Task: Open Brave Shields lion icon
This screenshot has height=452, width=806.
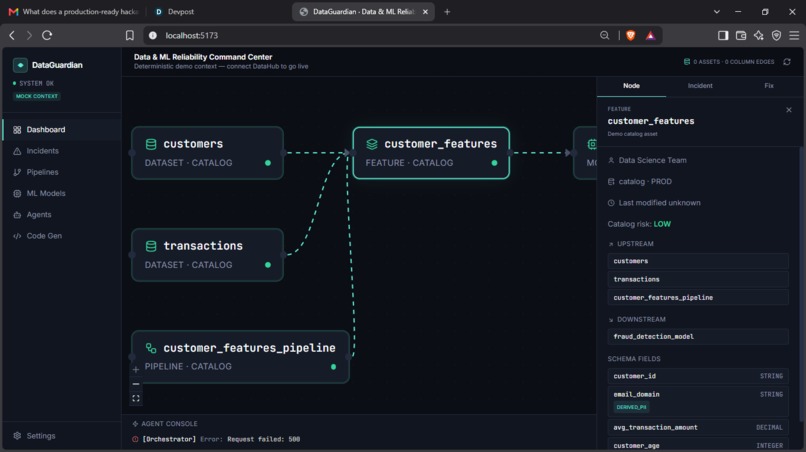Action: (631, 35)
